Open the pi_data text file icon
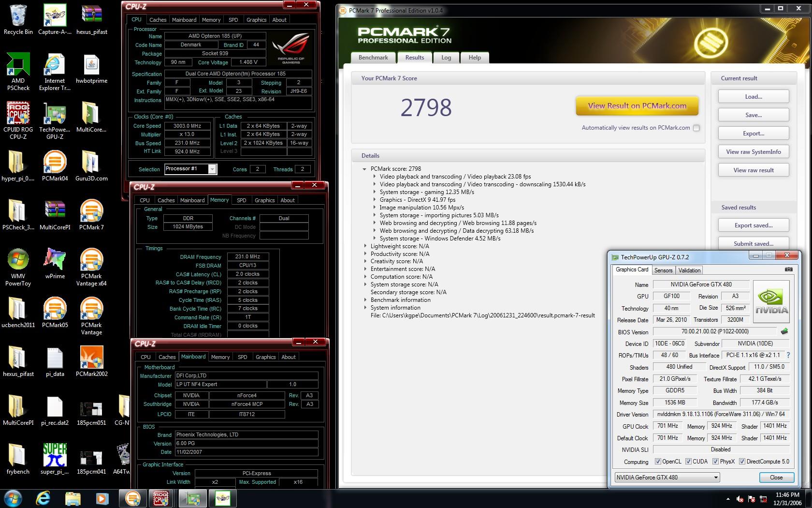Image resolution: width=812 pixels, height=508 pixels. (55, 361)
